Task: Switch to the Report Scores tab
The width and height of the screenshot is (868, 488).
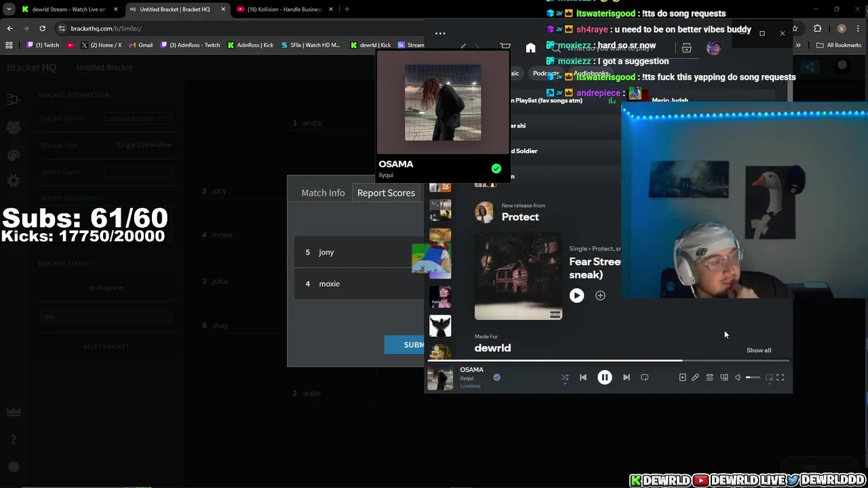Action: [x=386, y=193]
